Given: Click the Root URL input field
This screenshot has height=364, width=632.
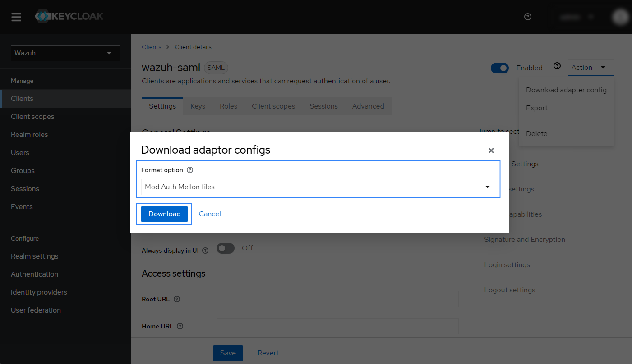Looking at the screenshot, I should pyautogui.click(x=337, y=299).
